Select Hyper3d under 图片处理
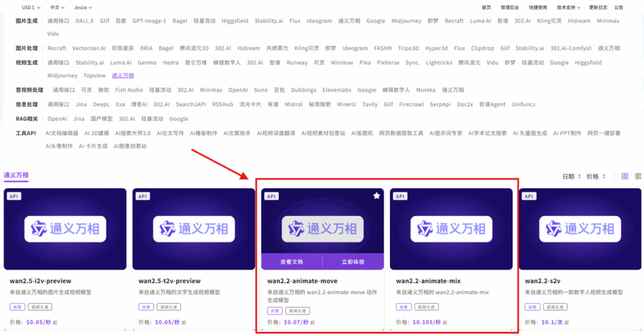 click(436, 48)
